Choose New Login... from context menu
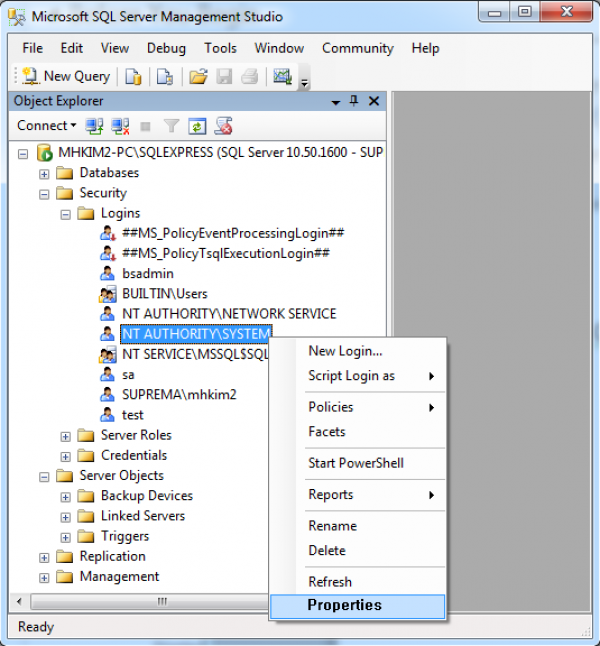 [345, 351]
